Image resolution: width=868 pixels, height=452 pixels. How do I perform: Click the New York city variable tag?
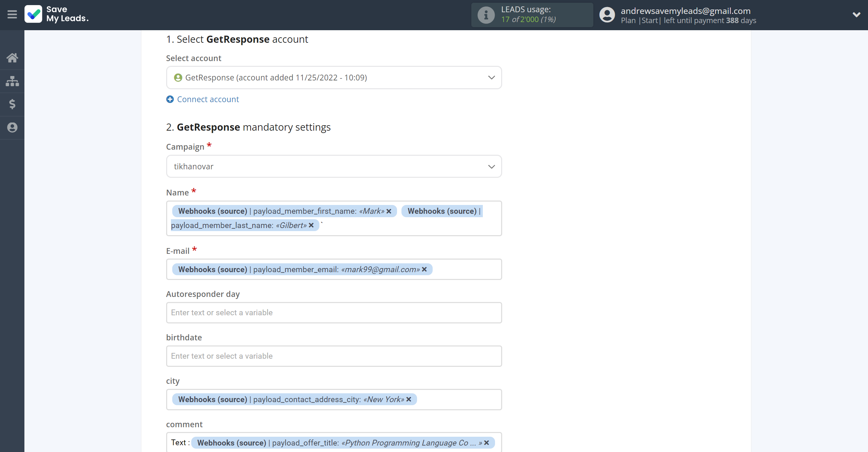tap(294, 400)
